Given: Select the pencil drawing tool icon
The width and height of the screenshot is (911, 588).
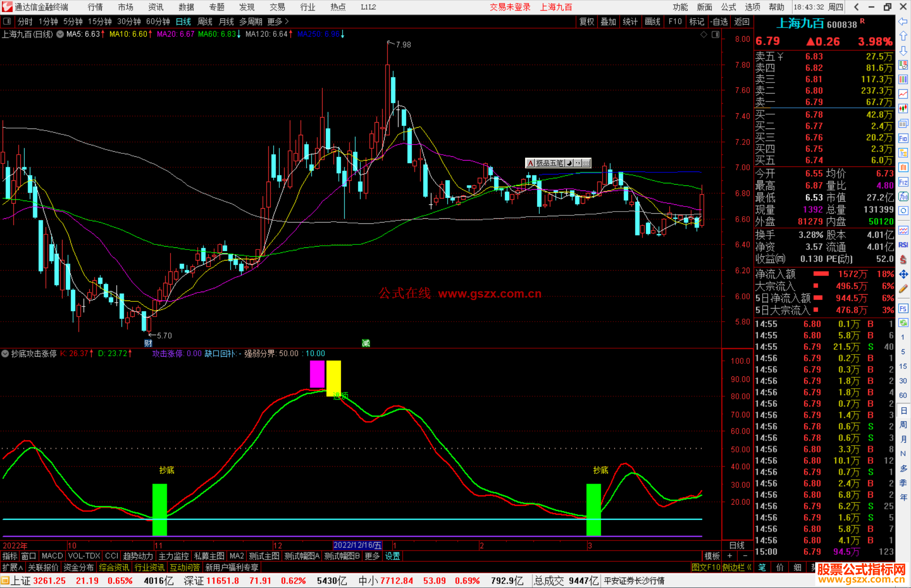Looking at the screenshot, I should 903,289.
